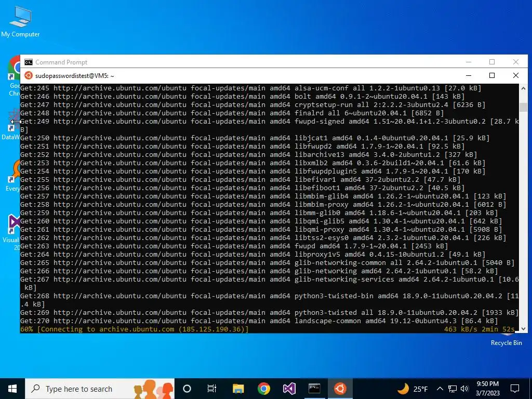Click the line "Get:263" fwupd amd64
The image size is (532, 399).
234,246
